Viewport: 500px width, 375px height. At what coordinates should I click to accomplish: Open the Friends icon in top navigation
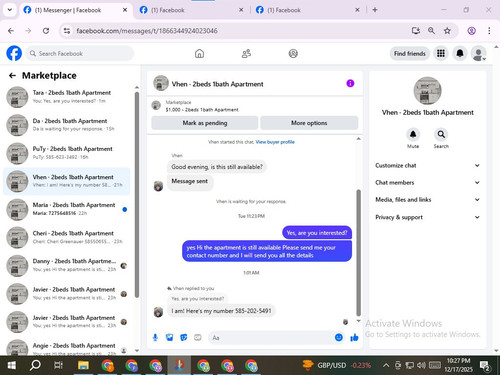tap(246, 53)
